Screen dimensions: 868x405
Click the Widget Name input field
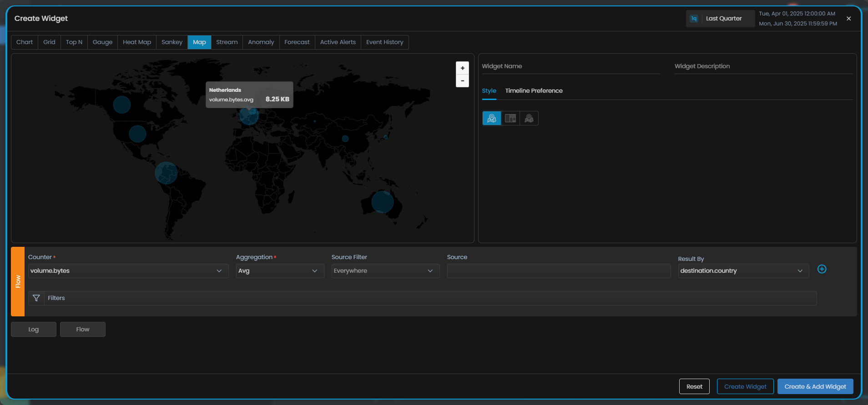(570, 66)
